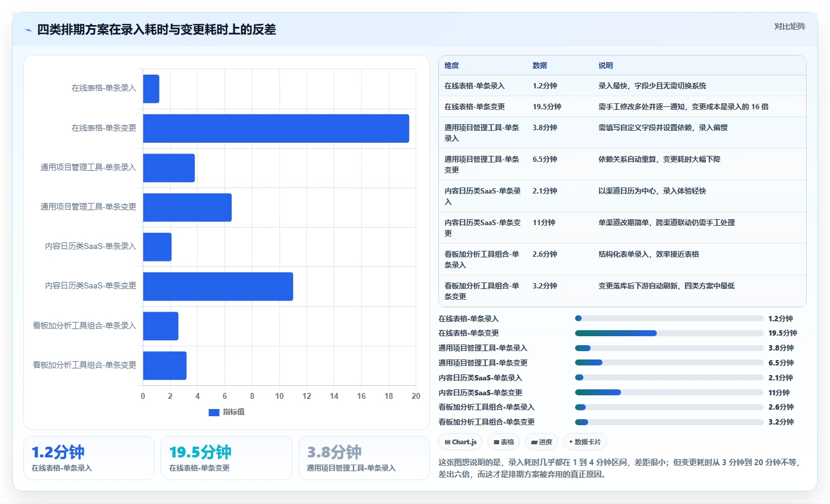Open the 1.2分钟 在线表格-单条录入 stat card

(x=89, y=458)
